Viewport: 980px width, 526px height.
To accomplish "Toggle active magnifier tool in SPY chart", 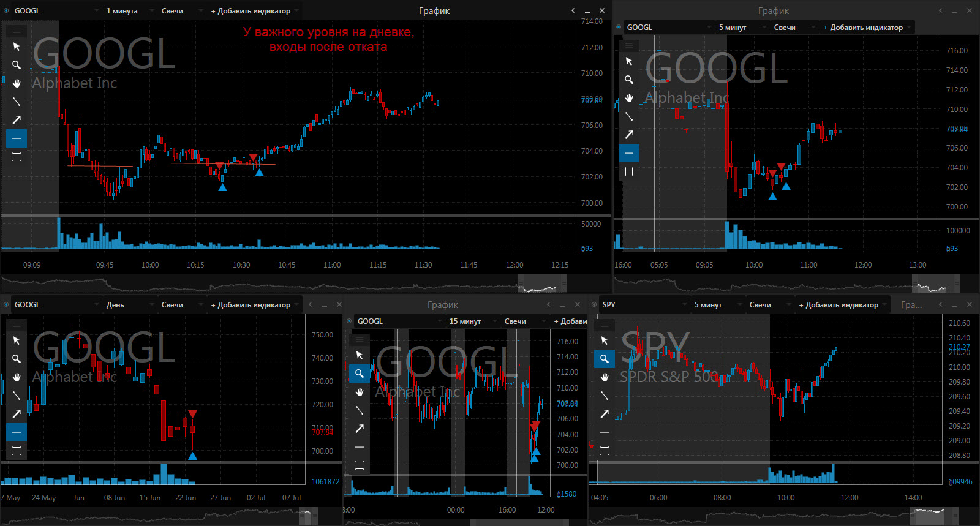I will tap(605, 359).
